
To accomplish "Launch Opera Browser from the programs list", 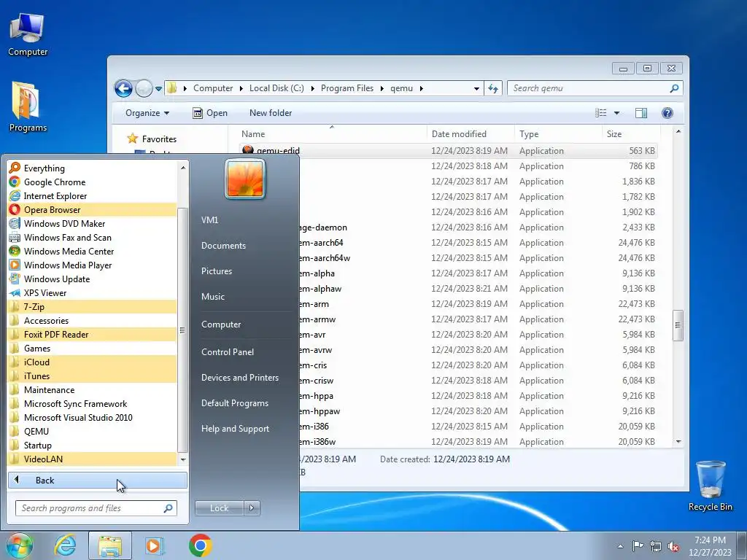I will click(92, 209).
